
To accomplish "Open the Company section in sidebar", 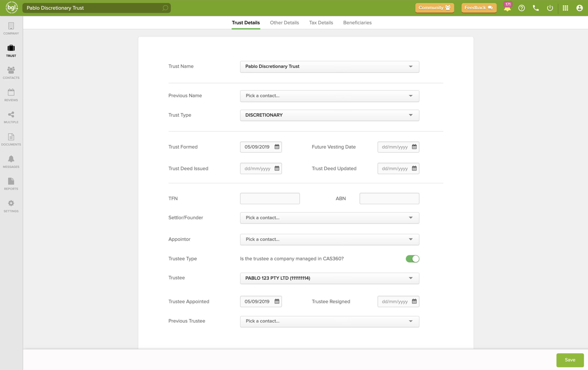I will coord(11,28).
